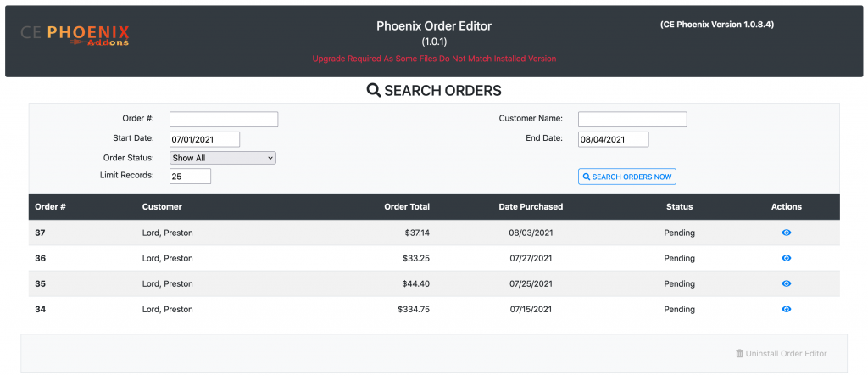The height and width of the screenshot is (376, 868).
Task: Click the trash icon next to Uninstall
Action: [739, 353]
